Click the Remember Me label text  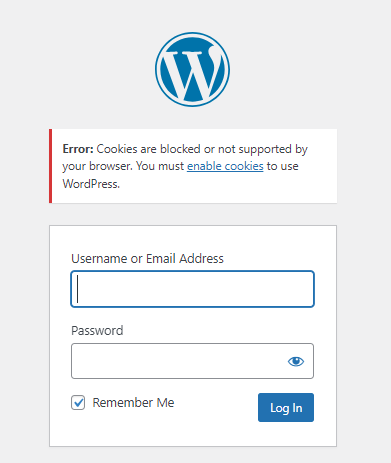tap(133, 403)
